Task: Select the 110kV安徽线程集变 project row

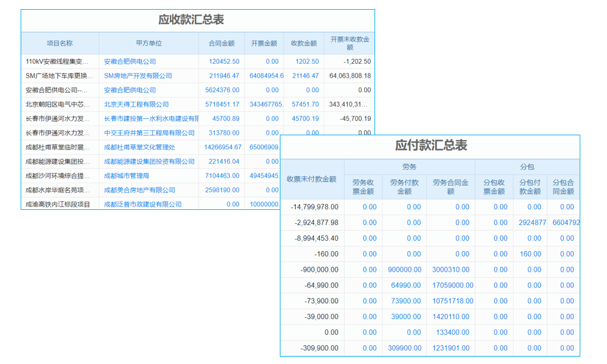Action: click(x=59, y=61)
